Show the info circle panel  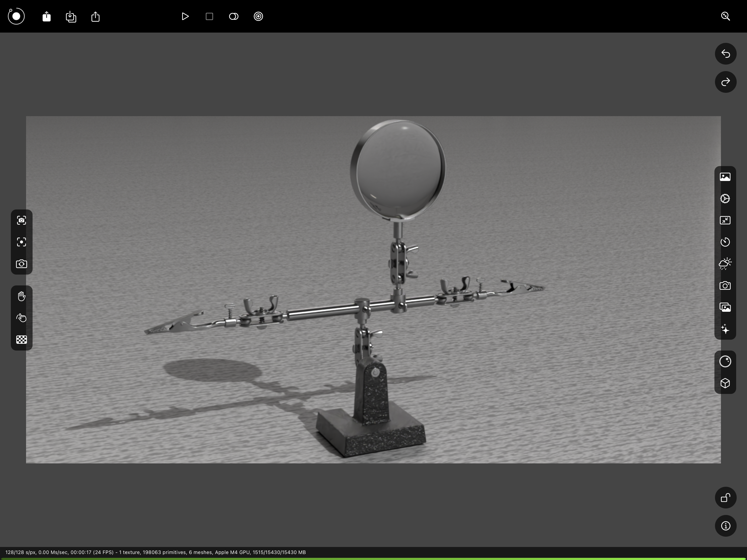point(725,526)
